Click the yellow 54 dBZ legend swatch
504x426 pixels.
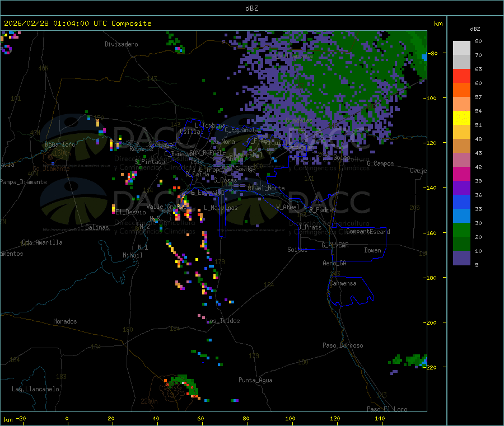[x=461, y=118]
